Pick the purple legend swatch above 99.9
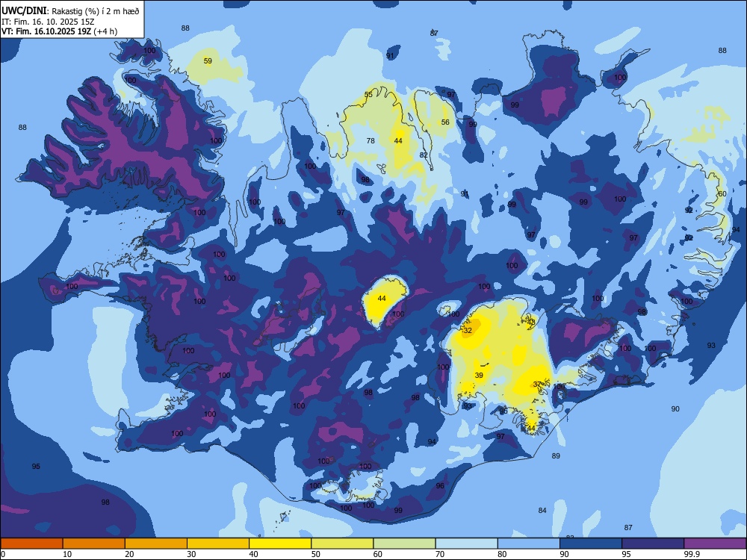The width and height of the screenshot is (747, 560). [x=715, y=544]
